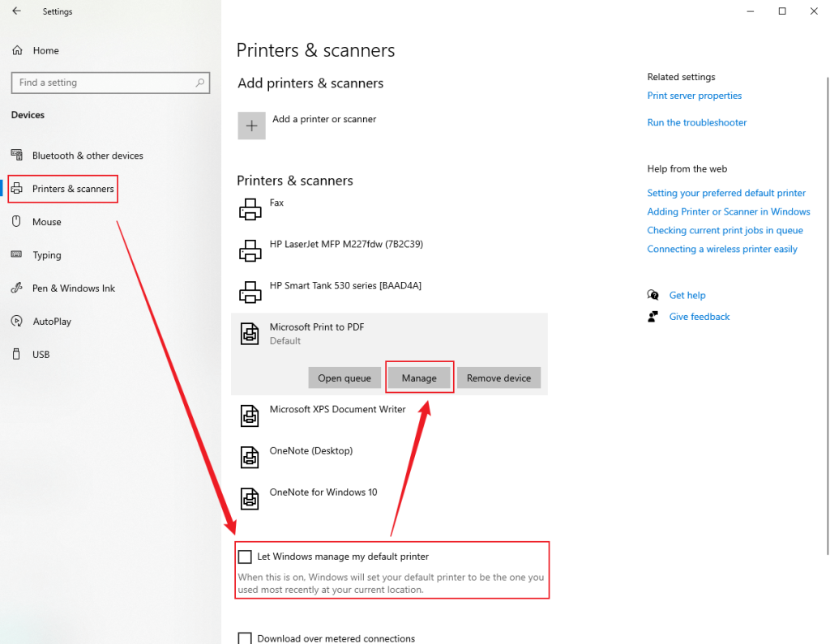Check Let Windows manage my default printer
The image size is (830, 644).
pos(245,556)
